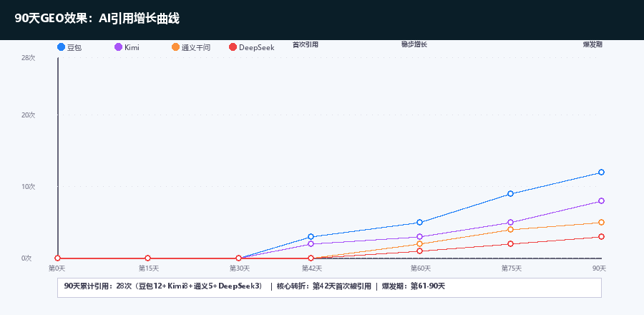Click the 爆发期 phase label
The width and height of the screenshot is (644, 315).
click(x=592, y=44)
